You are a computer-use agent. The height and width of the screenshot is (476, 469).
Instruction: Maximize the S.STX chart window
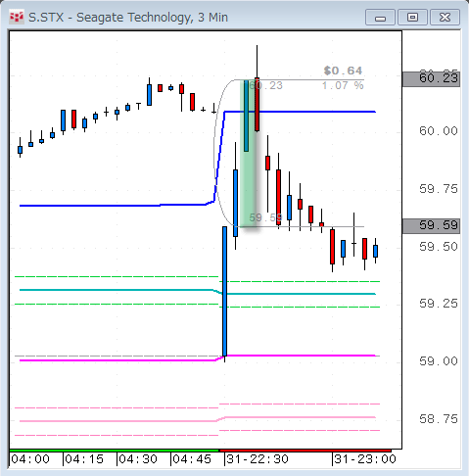click(412, 18)
